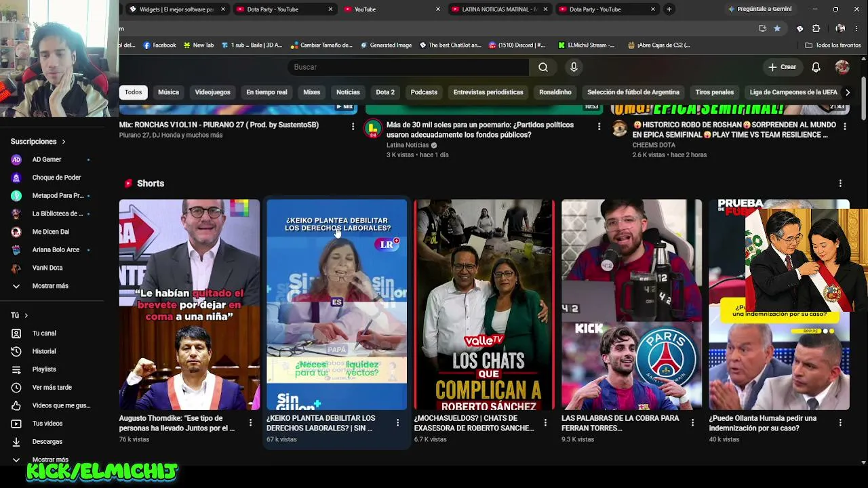The width and height of the screenshot is (868, 488).
Task: Open the Facebook bookmark
Action: click(x=159, y=45)
